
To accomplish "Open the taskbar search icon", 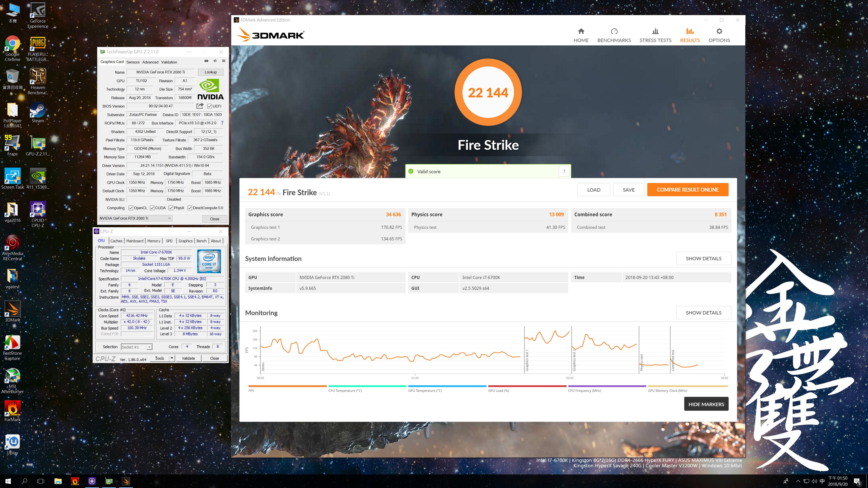I will tap(24, 481).
